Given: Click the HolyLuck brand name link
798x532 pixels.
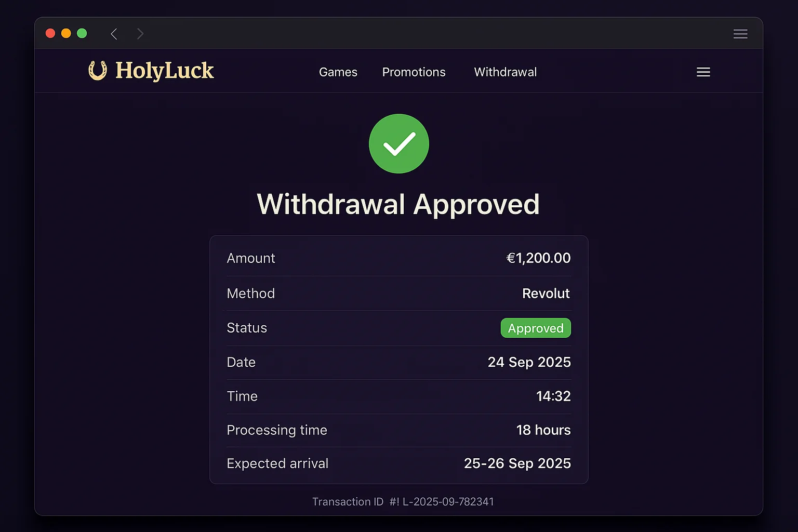Looking at the screenshot, I should [x=164, y=71].
